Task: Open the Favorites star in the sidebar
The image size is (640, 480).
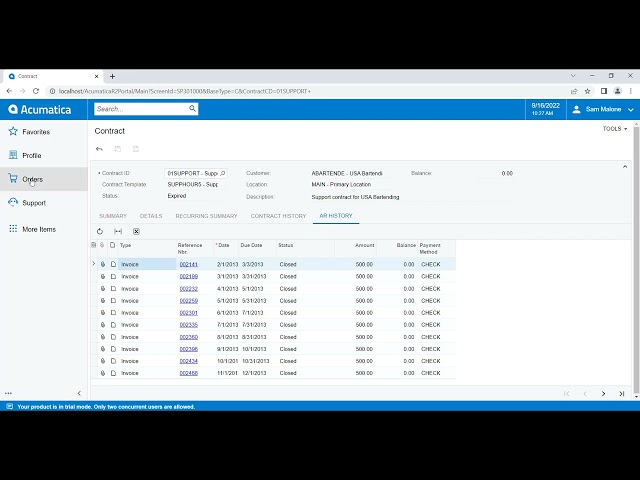Action: pyautogui.click(x=13, y=131)
